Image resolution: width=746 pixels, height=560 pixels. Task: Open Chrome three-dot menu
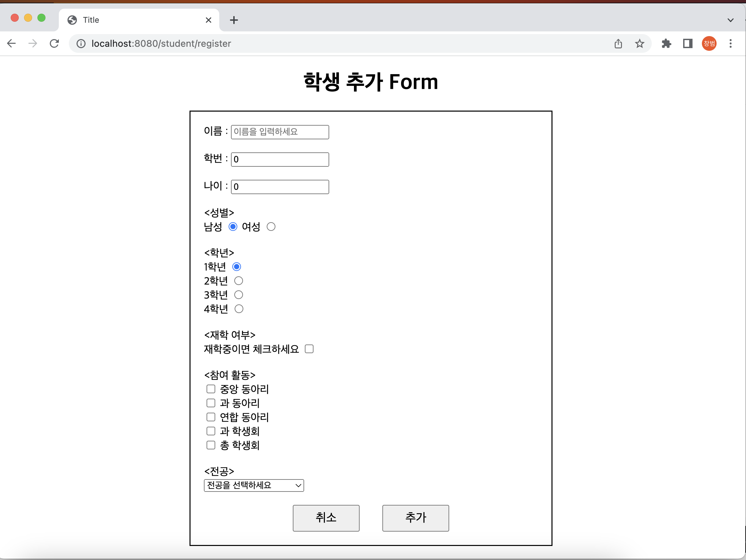[731, 43]
